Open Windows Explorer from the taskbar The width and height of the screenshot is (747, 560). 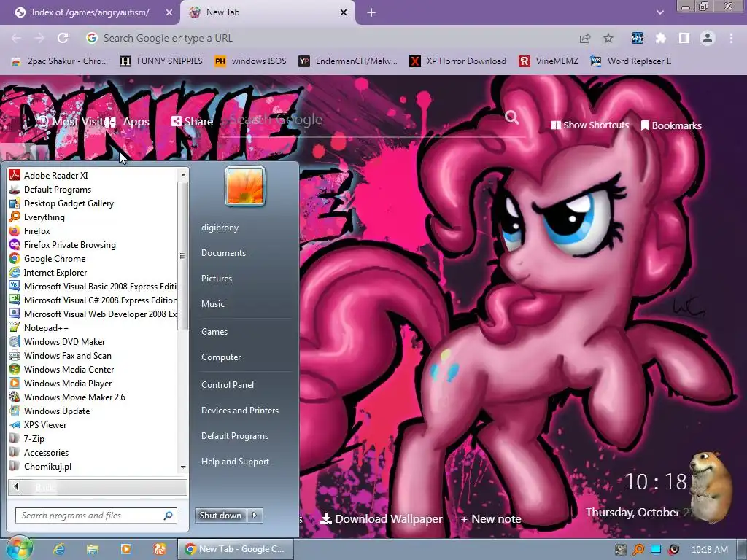(x=93, y=549)
